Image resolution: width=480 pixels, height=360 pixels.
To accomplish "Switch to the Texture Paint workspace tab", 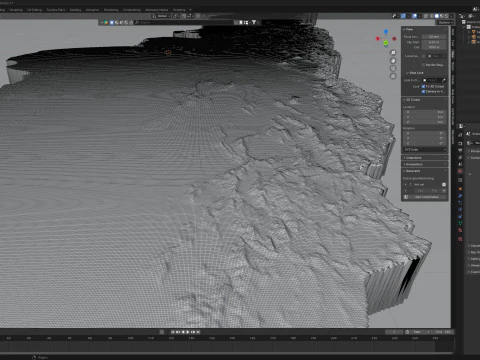I will [56, 10].
